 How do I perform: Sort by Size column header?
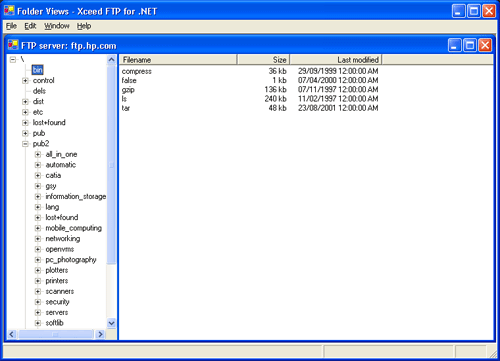(x=263, y=60)
